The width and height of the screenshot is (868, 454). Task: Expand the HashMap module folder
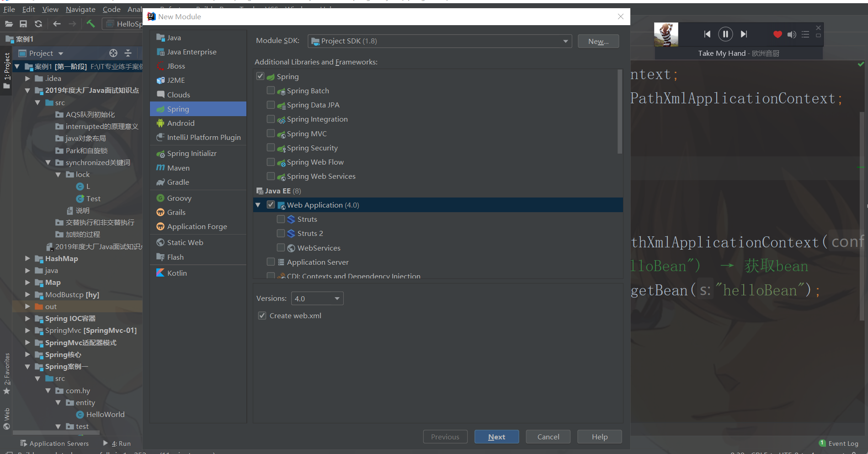[x=27, y=258]
